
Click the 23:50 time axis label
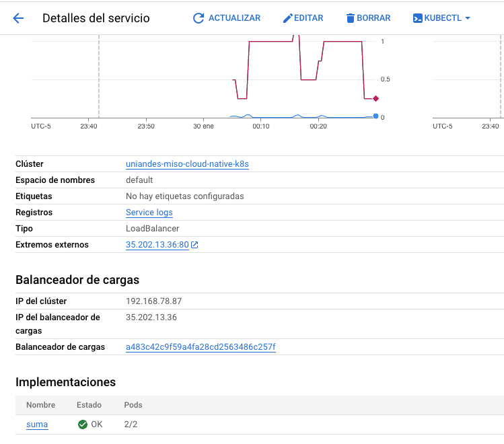pyautogui.click(x=146, y=126)
